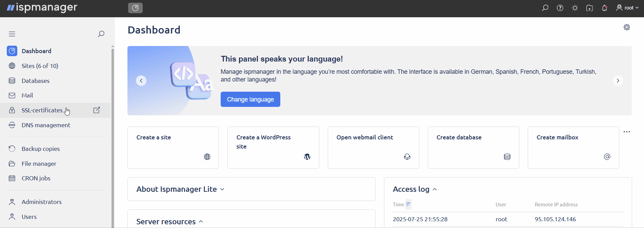The width and height of the screenshot is (644, 228).
Task: Open dashboard settings gear icon
Action: pos(627,27)
